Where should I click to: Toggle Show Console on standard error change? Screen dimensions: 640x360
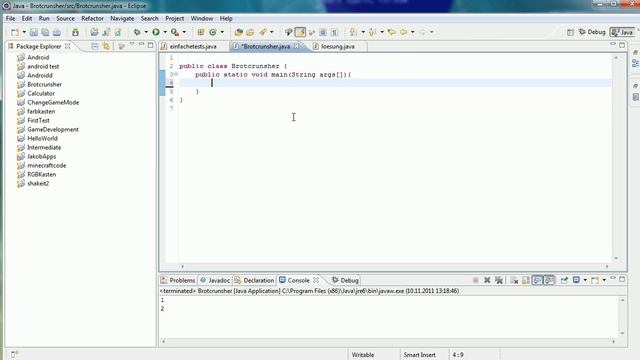tap(549, 280)
